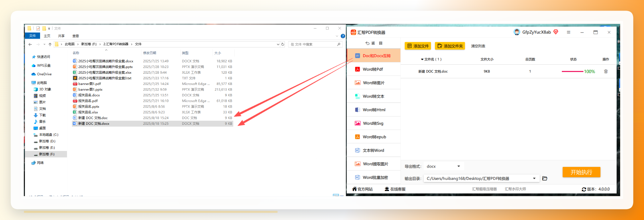Click 2.汇帮PDF转换器 in the breadcrumb path

click(116, 44)
